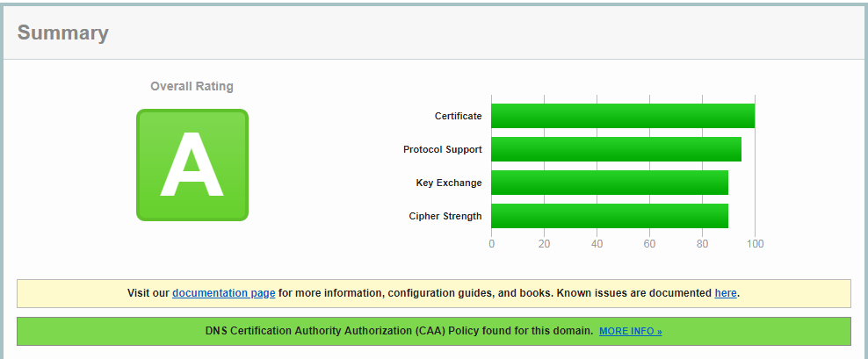The height and width of the screenshot is (359, 868).
Task: Click the Key Exchange chart label
Action: tap(448, 183)
